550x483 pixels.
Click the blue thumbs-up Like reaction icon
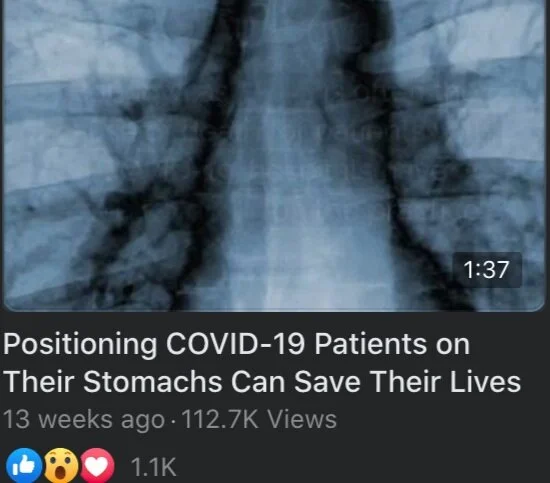tap(24, 465)
